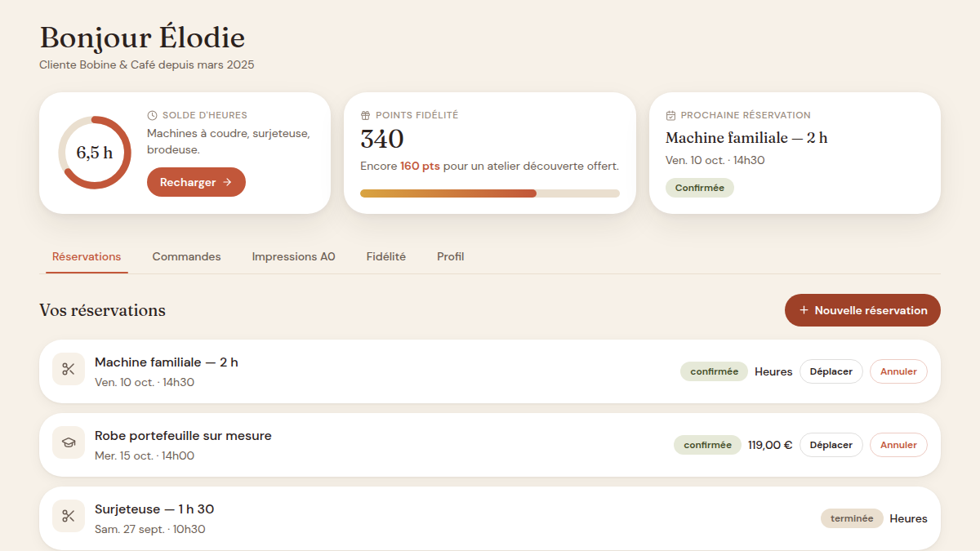
Task: Click "Cliente Bobine & Café depuis mars 2025"
Action: pyautogui.click(x=147, y=64)
